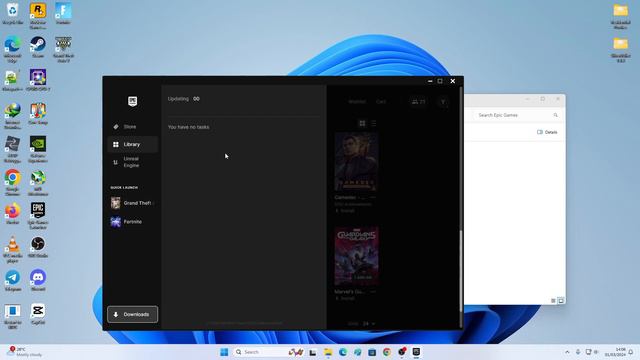The image size is (640, 360).
Task: Select the Fortnite desktop shortcut
Action: coord(63,13)
